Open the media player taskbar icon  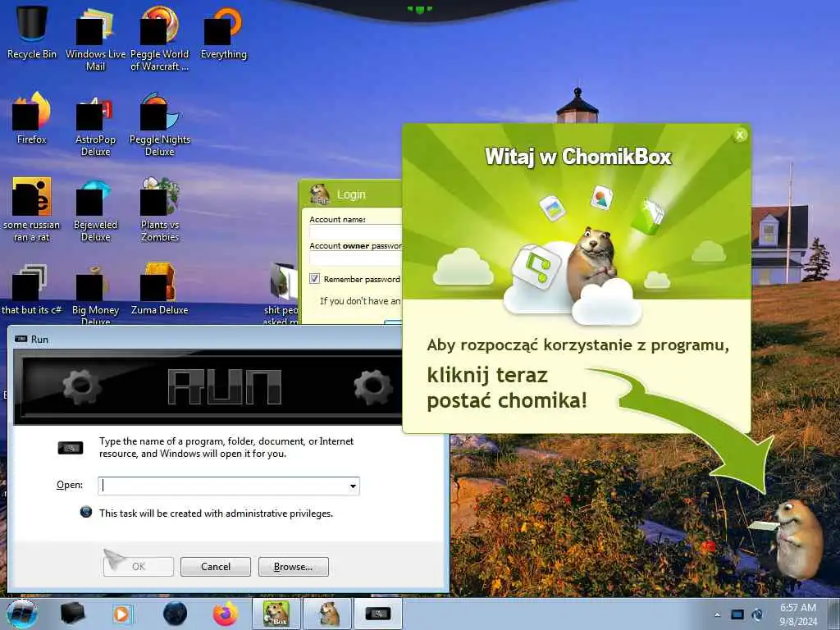[122, 614]
